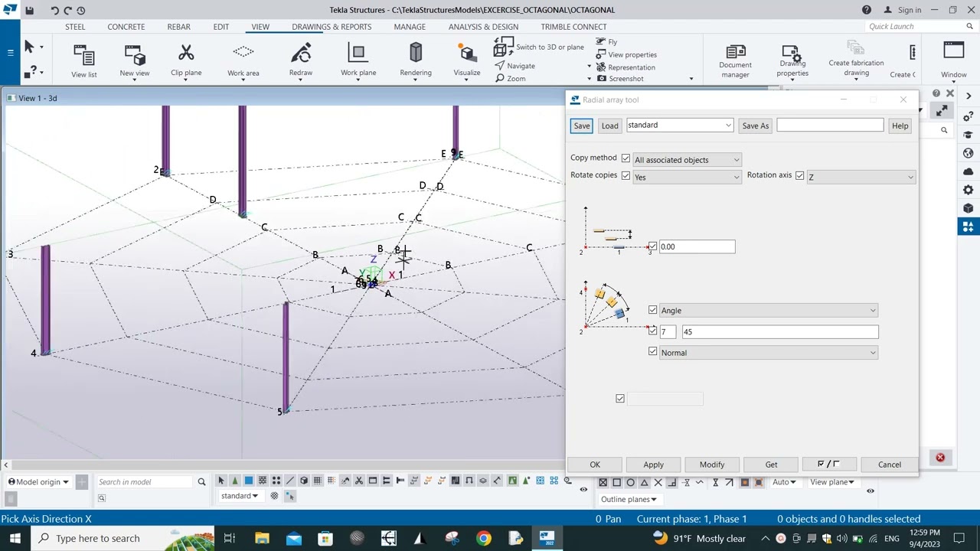Image resolution: width=980 pixels, height=551 pixels.
Task: Click the offset field showing 0.00
Action: (697, 246)
